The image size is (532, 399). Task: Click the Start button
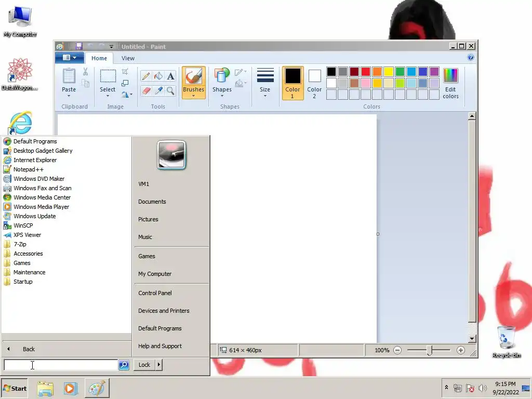click(x=14, y=388)
